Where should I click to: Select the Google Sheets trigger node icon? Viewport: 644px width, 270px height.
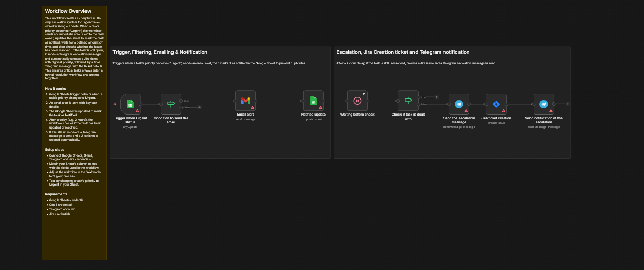(130, 104)
